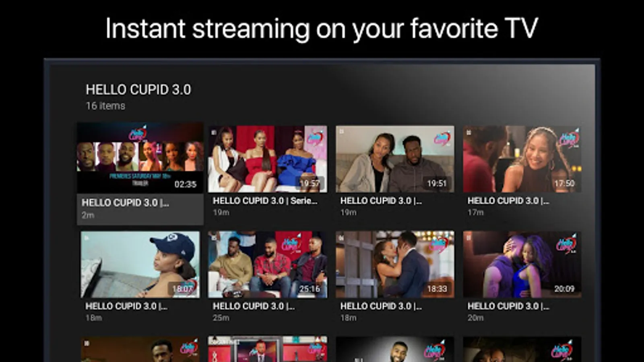Viewport: 644px width, 362px height.
Task: Click the '25:16' duration badge
Action: point(310,289)
